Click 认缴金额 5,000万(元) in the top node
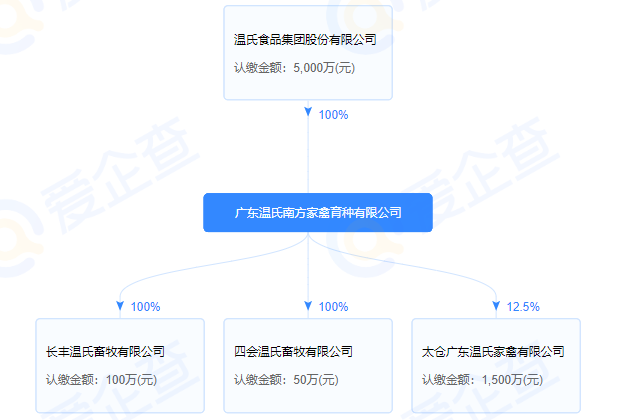 (294, 68)
